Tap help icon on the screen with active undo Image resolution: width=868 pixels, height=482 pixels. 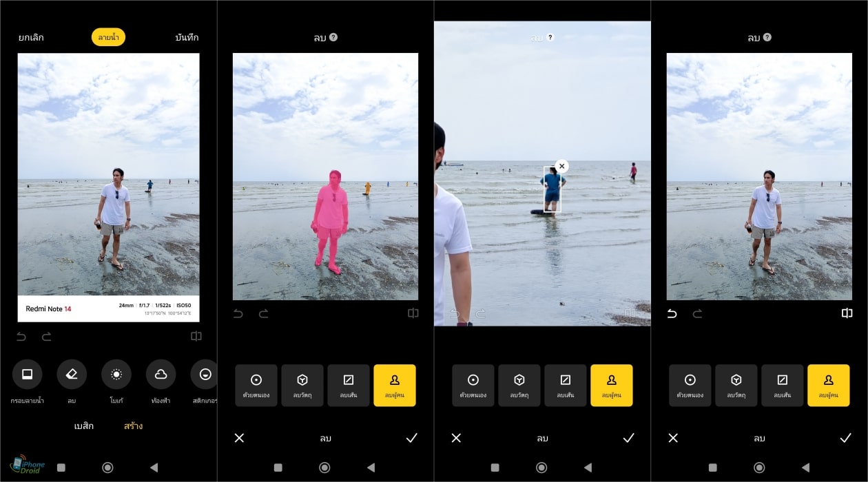coord(767,37)
